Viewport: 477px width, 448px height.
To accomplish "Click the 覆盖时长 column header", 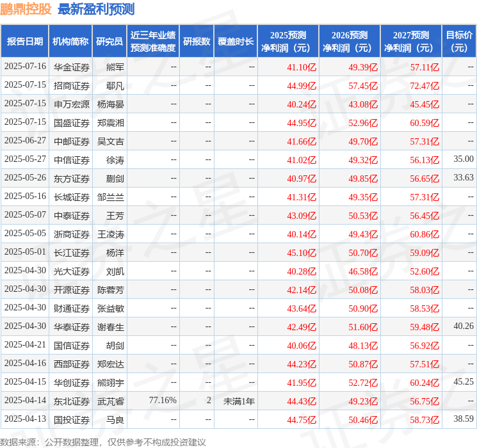I will pos(236,42).
